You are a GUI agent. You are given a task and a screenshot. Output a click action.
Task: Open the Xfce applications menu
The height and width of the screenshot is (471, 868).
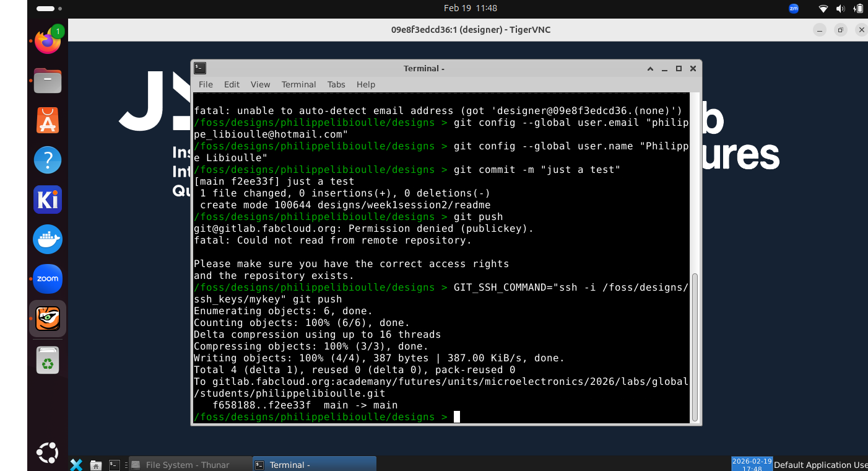coord(76,465)
